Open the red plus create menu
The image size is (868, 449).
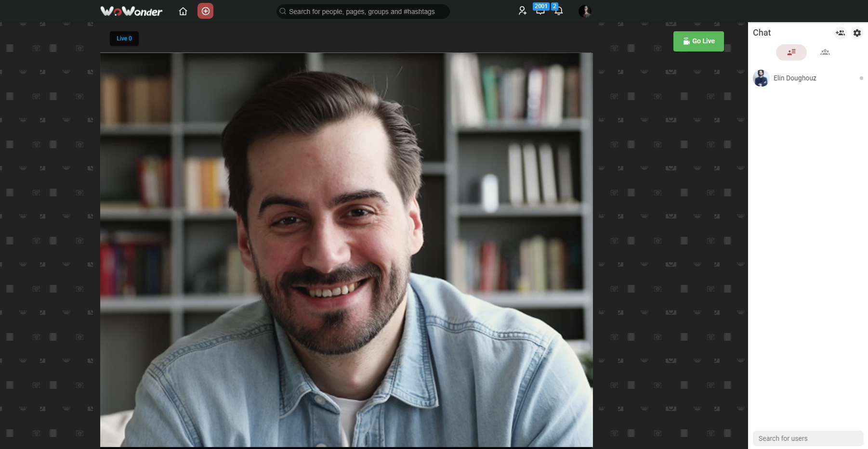[205, 11]
